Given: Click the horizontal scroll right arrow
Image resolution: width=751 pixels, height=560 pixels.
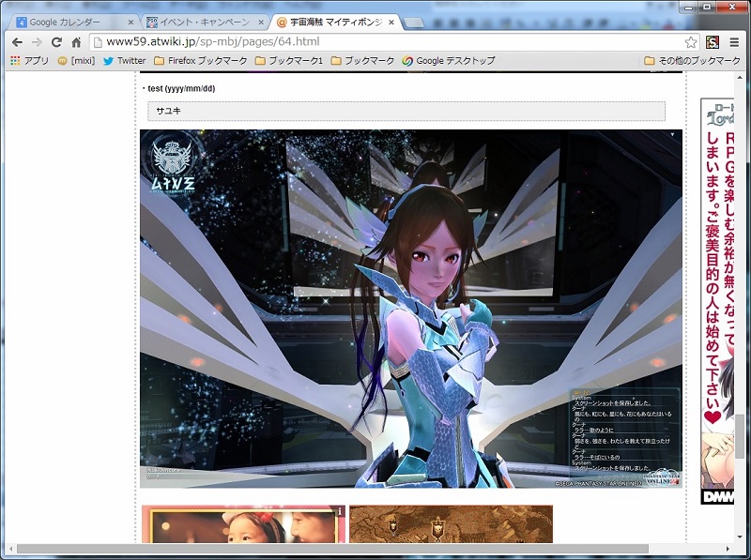Looking at the screenshot, I should click(x=728, y=549).
